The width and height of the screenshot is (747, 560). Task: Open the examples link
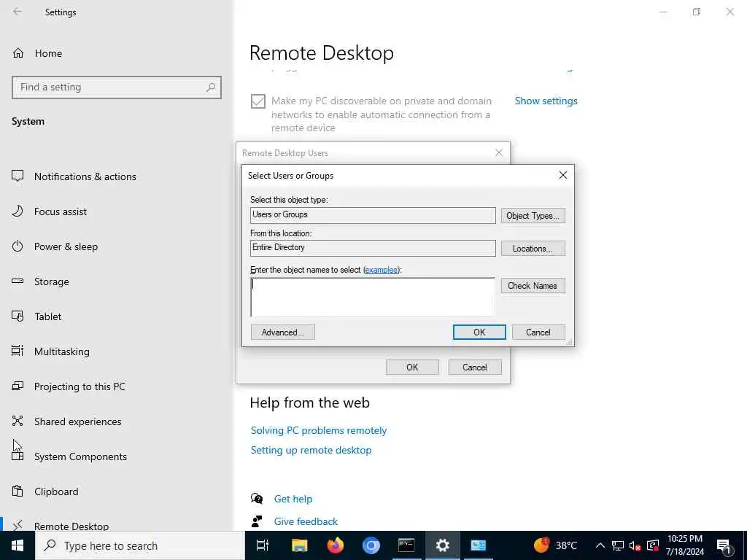(x=381, y=270)
